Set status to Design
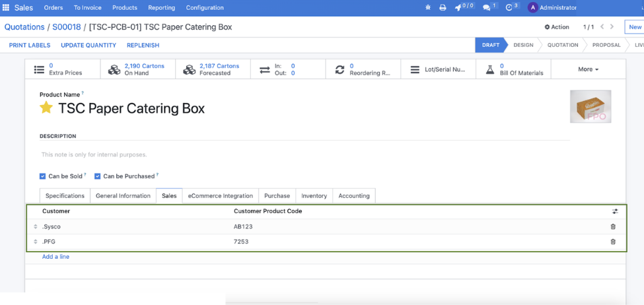Viewport: 644px width, 305px height. (523, 45)
